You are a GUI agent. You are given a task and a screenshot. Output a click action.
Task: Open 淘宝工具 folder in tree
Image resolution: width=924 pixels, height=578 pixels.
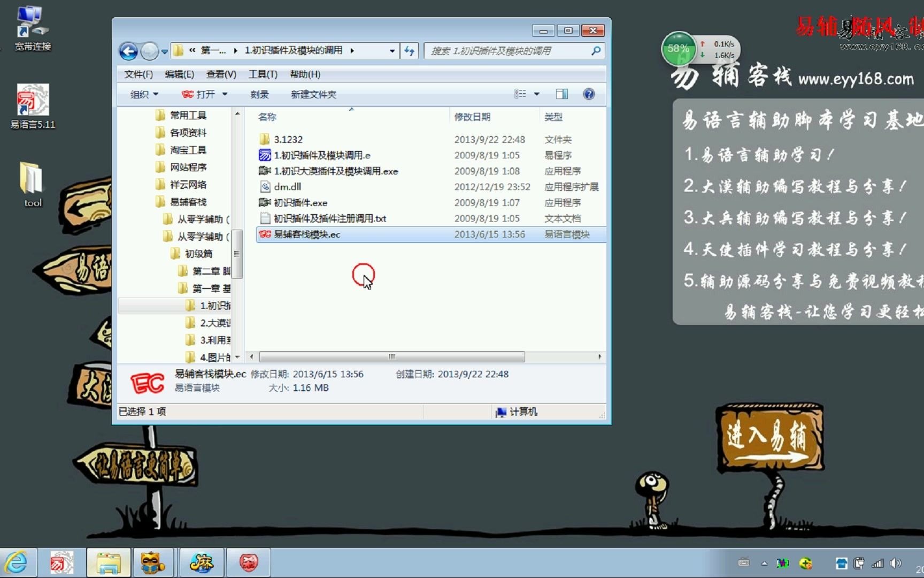tap(188, 150)
